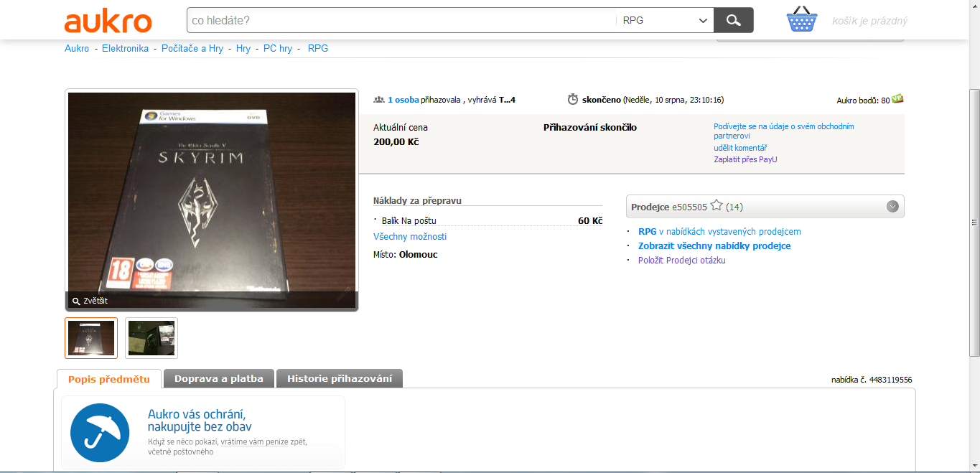This screenshot has width=980, height=473.
Task: Switch to Doprava a platba tab
Action: (x=219, y=378)
